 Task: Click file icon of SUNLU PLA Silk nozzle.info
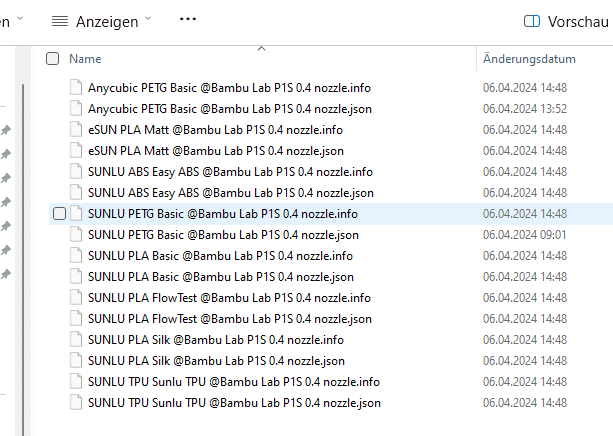coord(76,340)
